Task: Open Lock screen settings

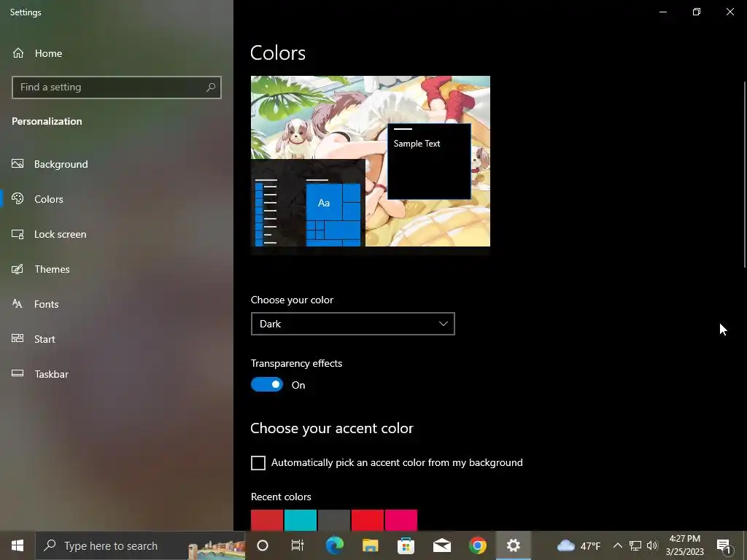Action: (x=117, y=234)
